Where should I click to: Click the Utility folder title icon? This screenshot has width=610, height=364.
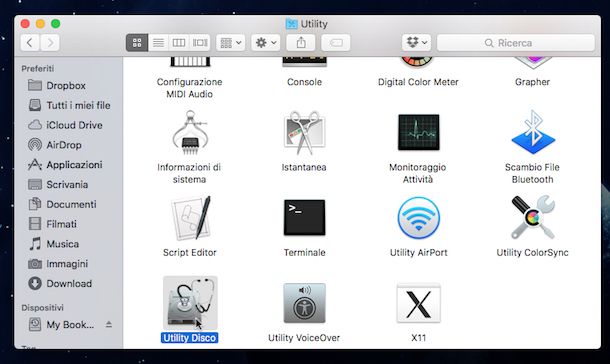(291, 24)
